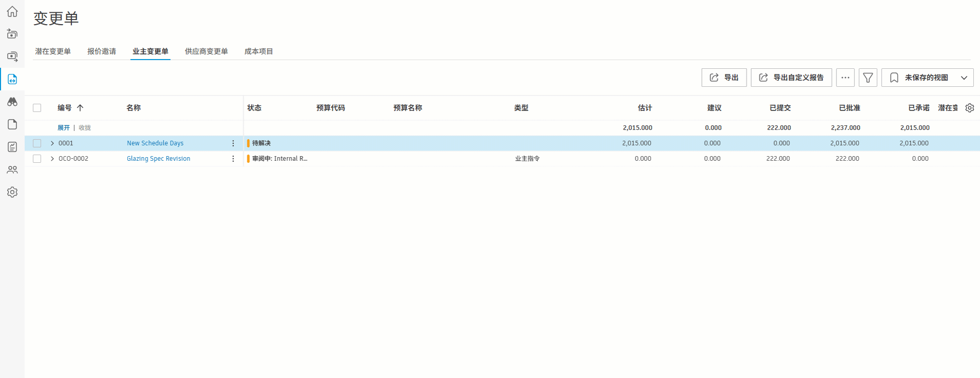Click the 已承诺 column header
The image size is (980, 378).
pyautogui.click(x=918, y=108)
